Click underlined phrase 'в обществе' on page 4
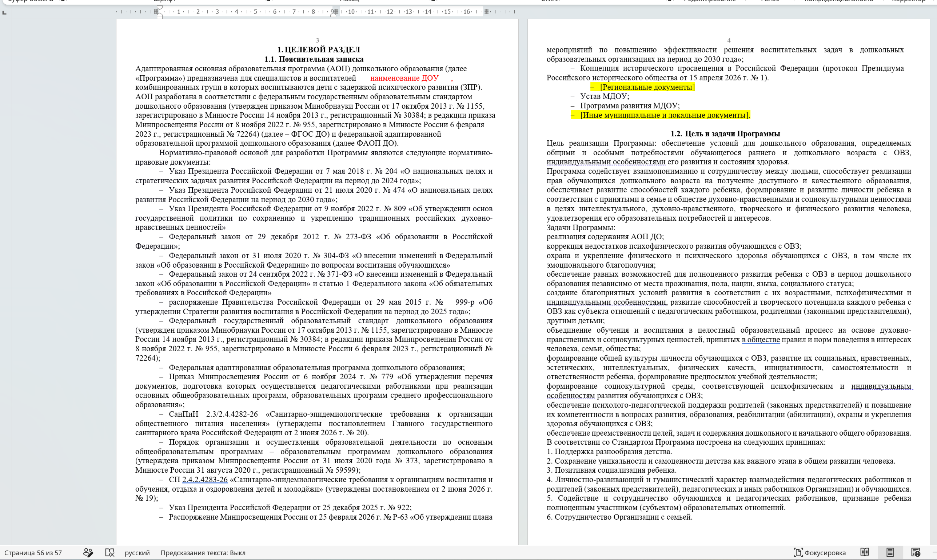 tap(761, 340)
